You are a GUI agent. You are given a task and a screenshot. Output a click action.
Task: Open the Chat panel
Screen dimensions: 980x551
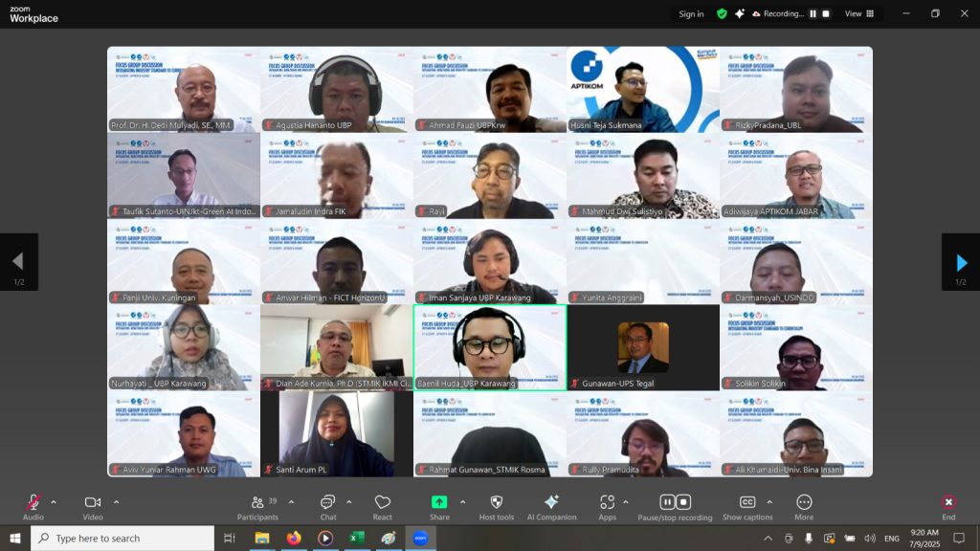pos(328,503)
